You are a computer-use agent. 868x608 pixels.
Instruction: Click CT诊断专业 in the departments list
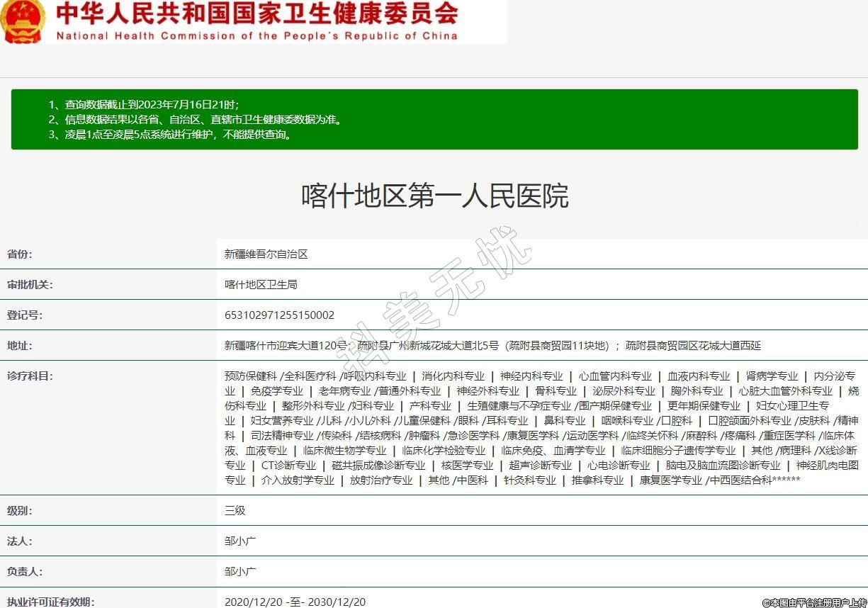[x=288, y=466]
